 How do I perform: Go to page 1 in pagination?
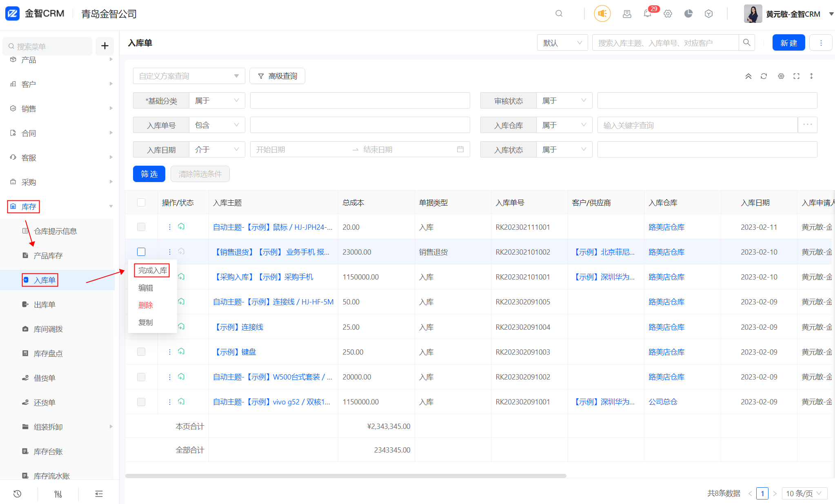click(x=762, y=493)
